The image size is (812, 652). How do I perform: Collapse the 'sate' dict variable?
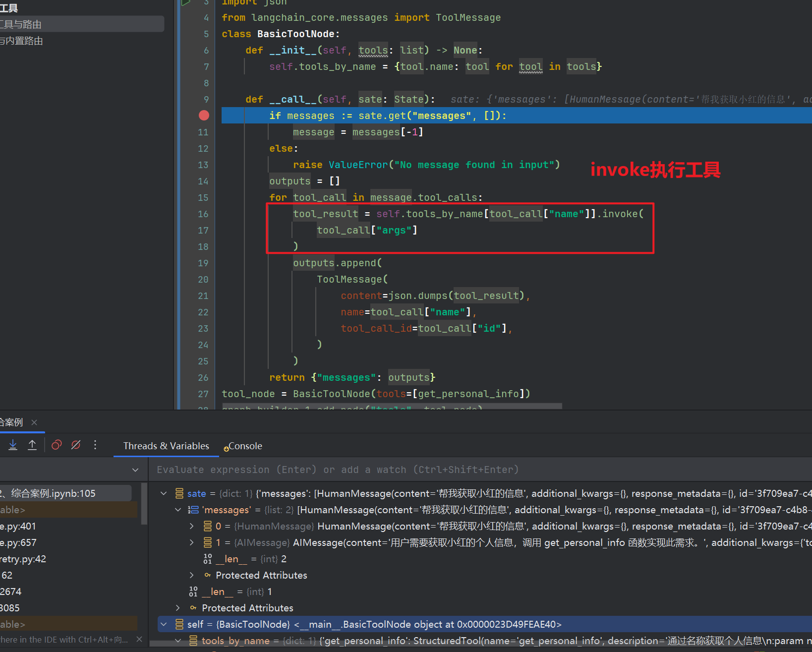(164, 494)
